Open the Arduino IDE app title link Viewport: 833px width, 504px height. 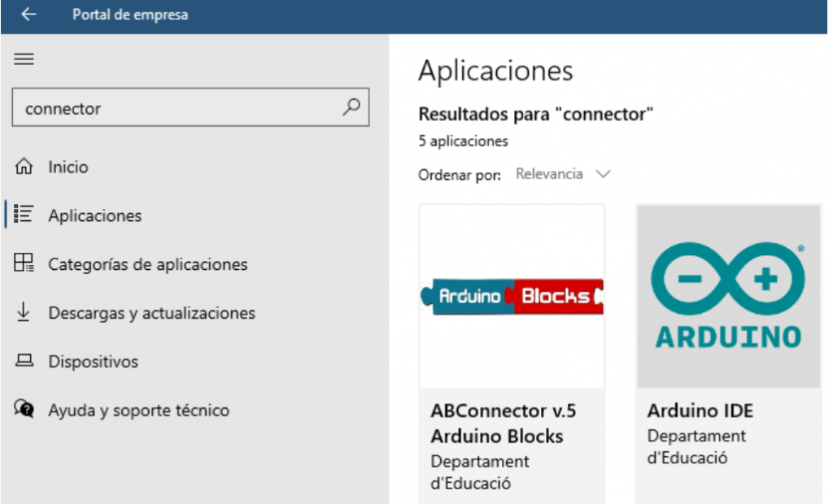(700, 411)
